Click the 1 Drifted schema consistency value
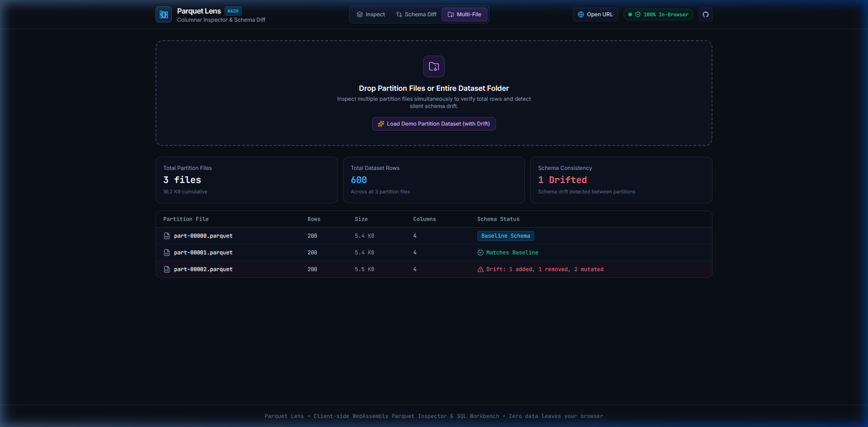 click(x=562, y=180)
